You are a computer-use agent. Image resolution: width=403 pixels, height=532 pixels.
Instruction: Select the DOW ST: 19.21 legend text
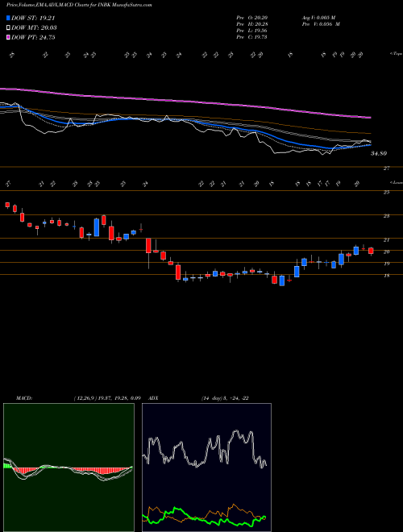point(33,19)
